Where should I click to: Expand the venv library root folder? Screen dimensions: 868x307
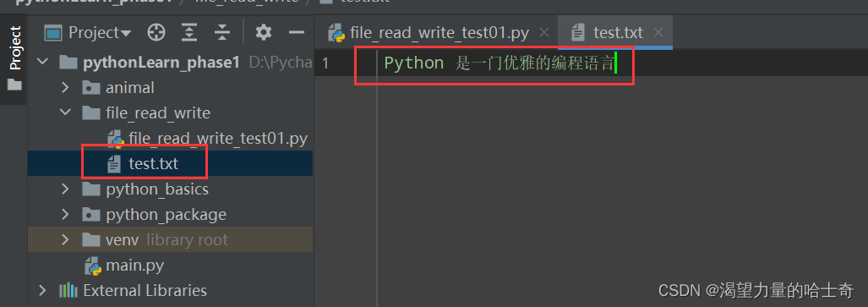click(65, 240)
